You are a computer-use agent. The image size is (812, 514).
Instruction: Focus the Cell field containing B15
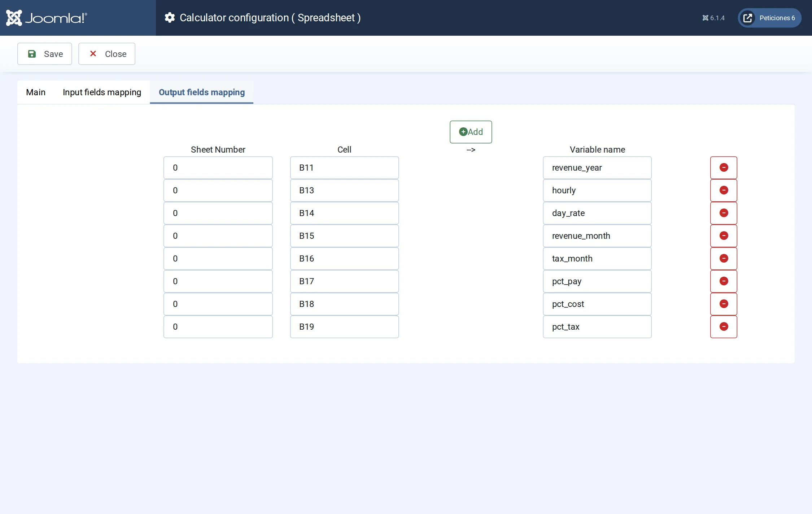click(344, 236)
